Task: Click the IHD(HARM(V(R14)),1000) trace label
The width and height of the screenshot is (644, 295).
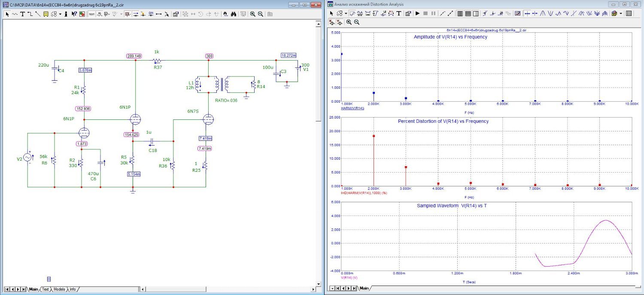Action: pyautogui.click(x=364, y=193)
